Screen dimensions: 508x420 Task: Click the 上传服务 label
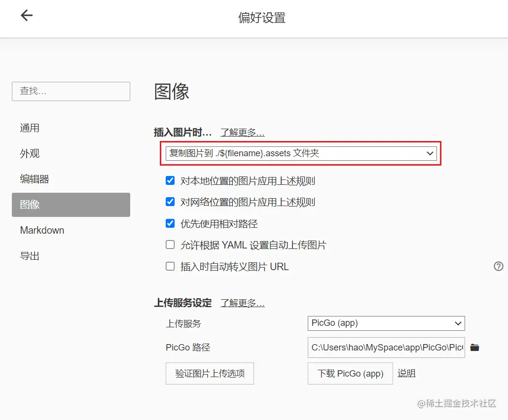pos(183,323)
